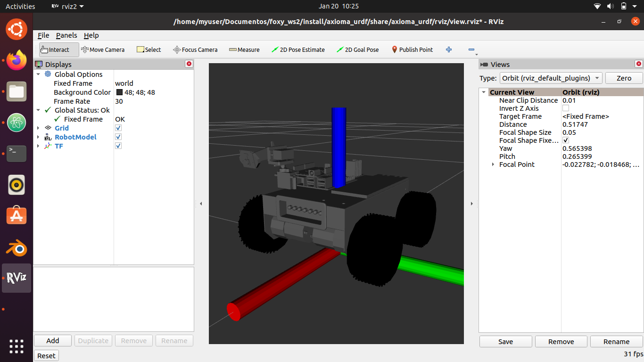Open the Activities overview
This screenshot has width=644, height=362.
pyautogui.click(x=20, y=6)
